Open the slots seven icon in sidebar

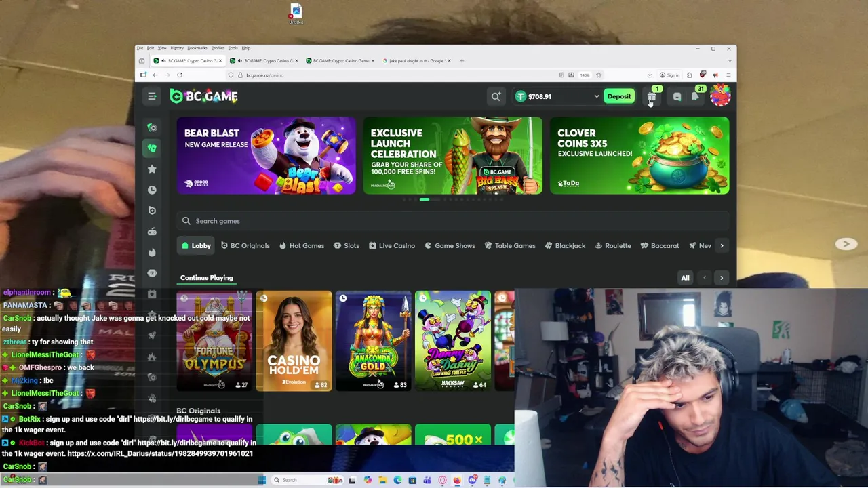[x=152, y=273]
